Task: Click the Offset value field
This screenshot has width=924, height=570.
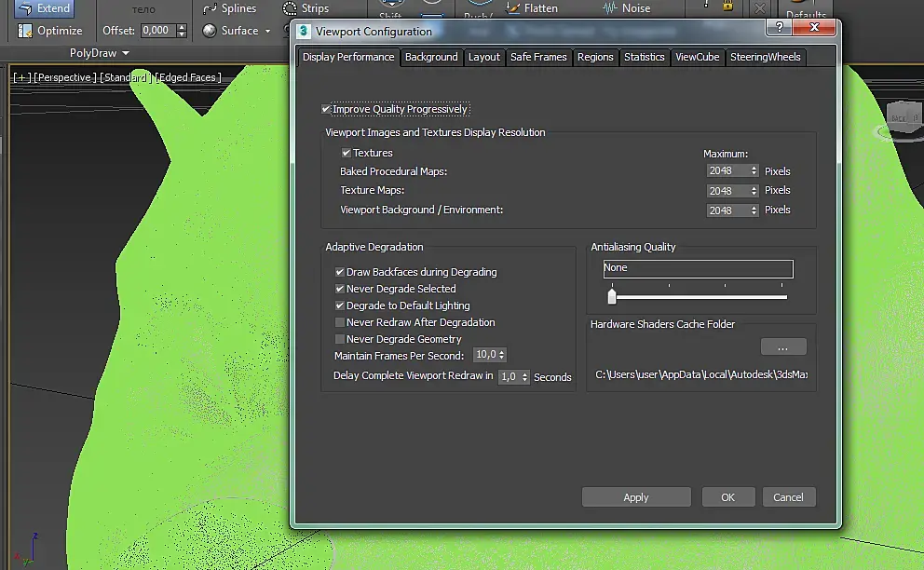Action: coord(158,31)
